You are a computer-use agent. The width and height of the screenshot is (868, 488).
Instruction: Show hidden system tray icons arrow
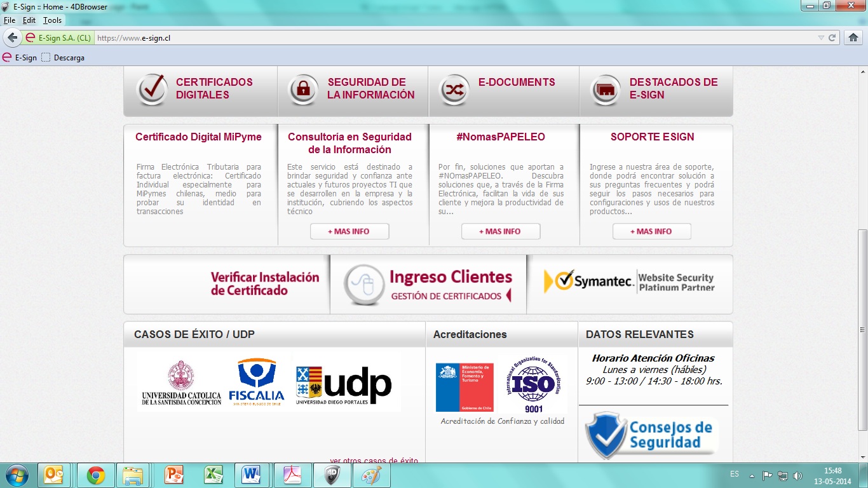[x=752, y=475]
